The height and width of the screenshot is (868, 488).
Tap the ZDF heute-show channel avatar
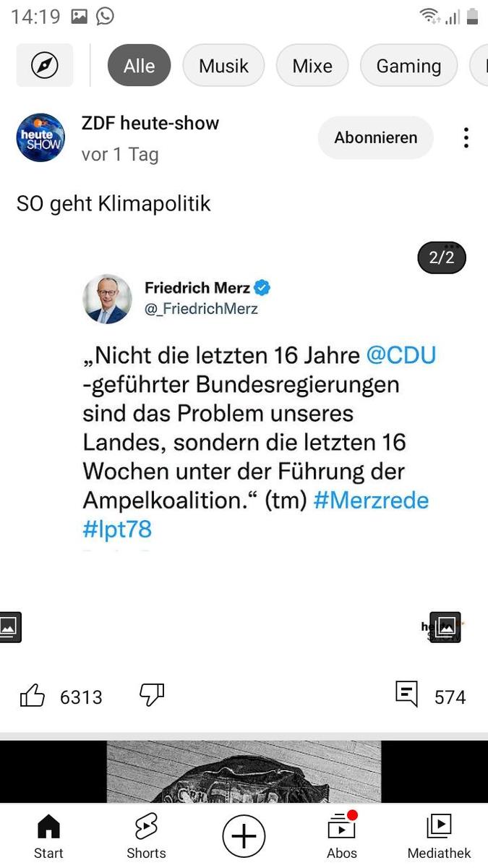(x=40, y=137)
